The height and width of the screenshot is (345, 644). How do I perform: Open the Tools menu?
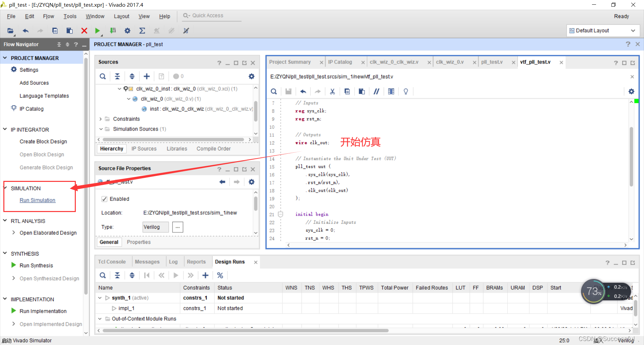click(70, 16)
